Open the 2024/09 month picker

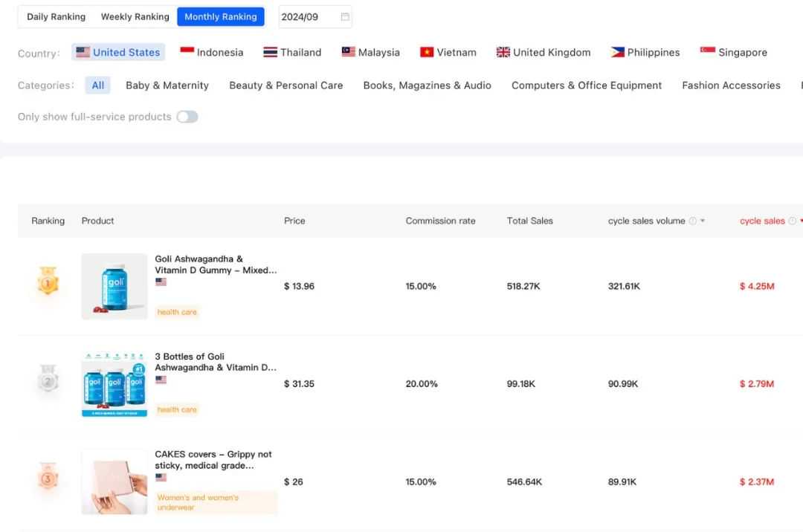pyautogui.click(x=315, y=17)
